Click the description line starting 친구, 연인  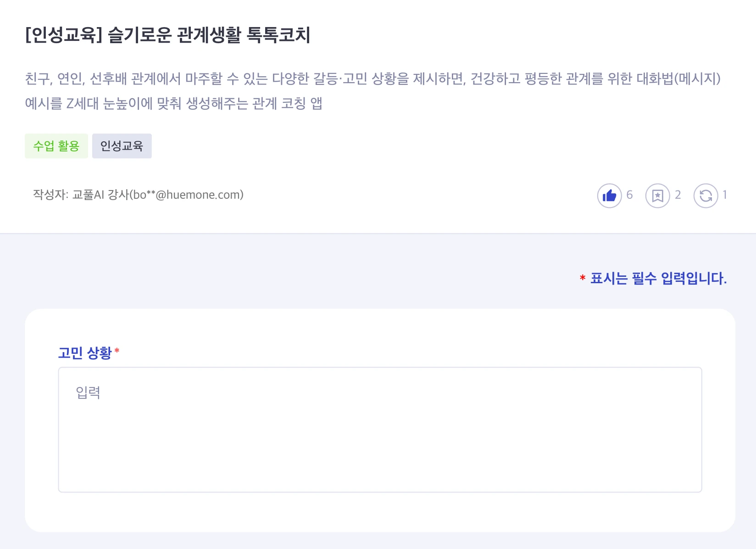click(372, 78)
